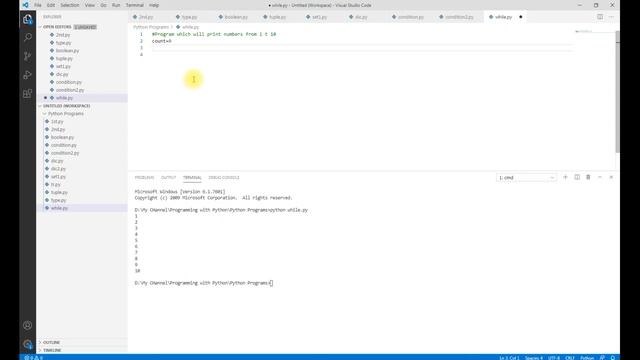Screen dimensions: 640x360
Task: Open the View menu
Action: 89,5
